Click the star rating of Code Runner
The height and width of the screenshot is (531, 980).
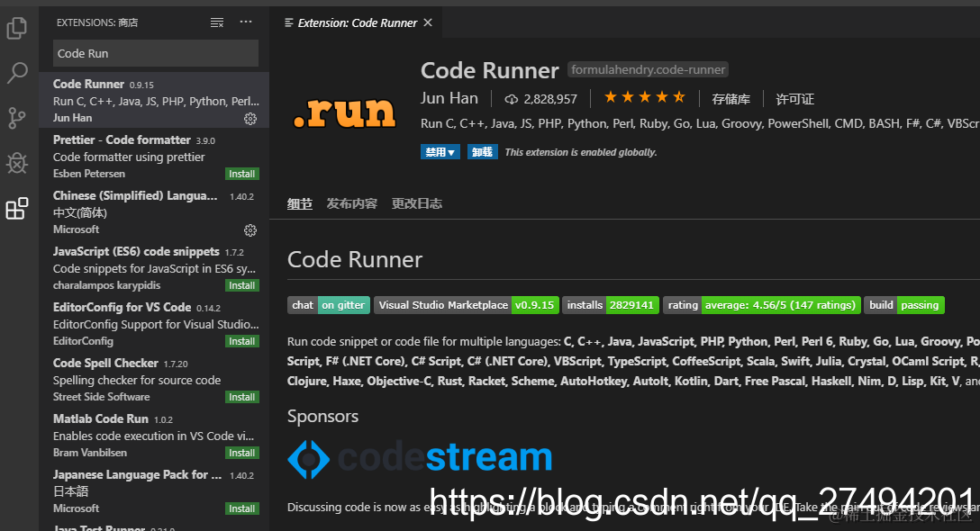tap(644, 97)
